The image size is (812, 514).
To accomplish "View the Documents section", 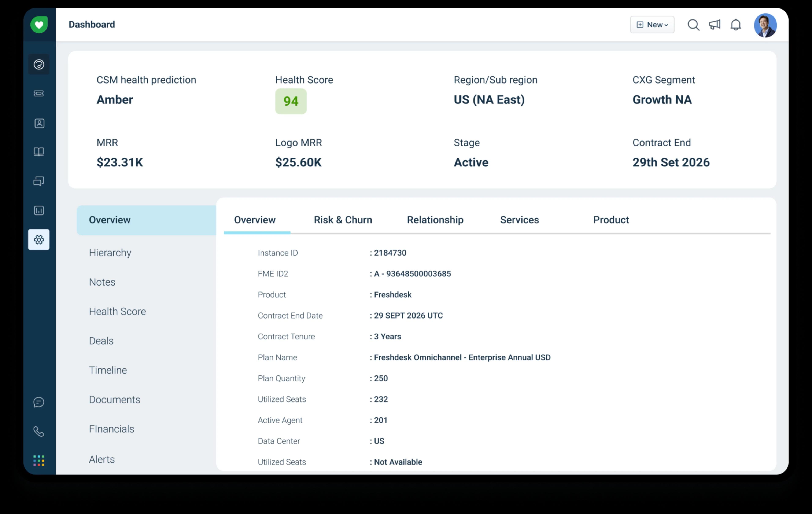I will (x=115, y=399).
